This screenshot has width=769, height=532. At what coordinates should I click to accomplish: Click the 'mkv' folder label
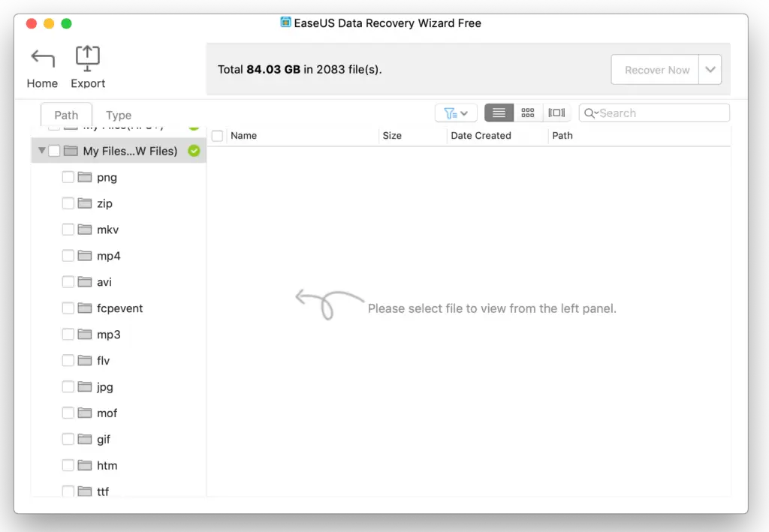[108, 230]
